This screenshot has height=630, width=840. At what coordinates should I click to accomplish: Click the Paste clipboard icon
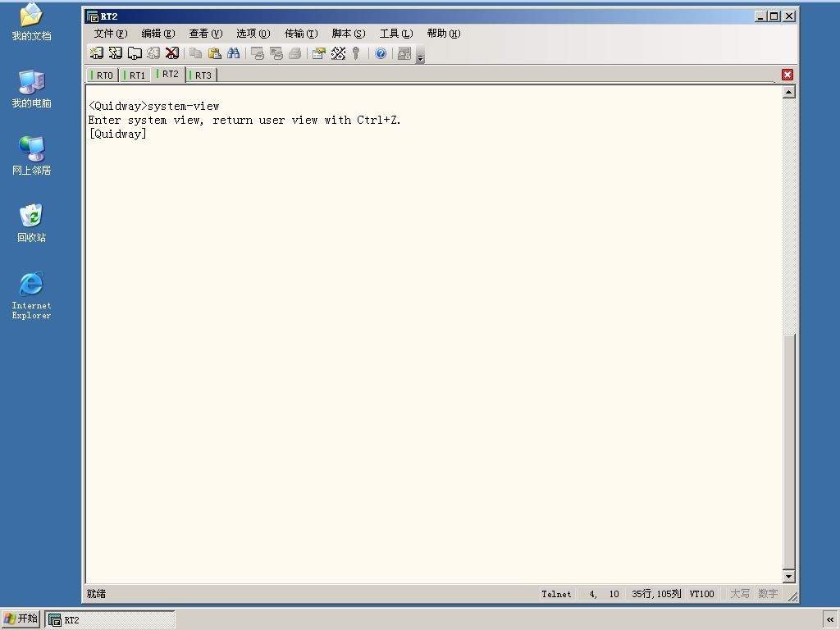215,53
